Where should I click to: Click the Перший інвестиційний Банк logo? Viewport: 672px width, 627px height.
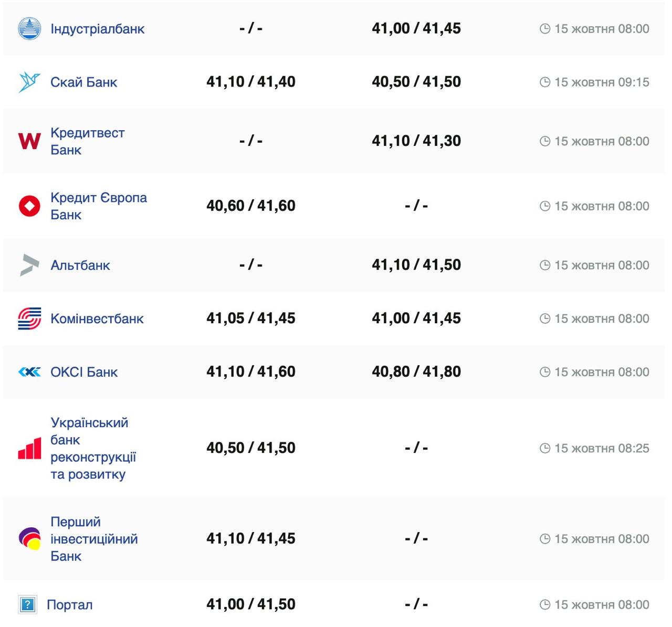[29, 539]
